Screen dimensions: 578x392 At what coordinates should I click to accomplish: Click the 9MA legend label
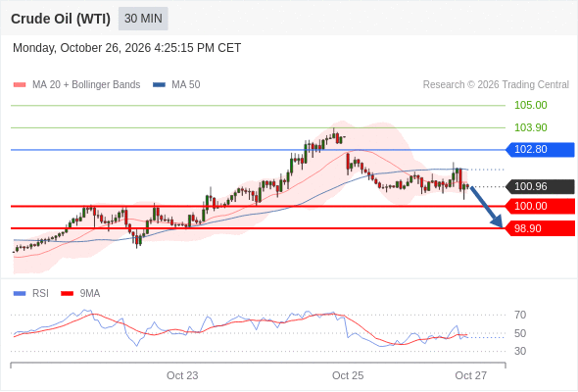90,294
